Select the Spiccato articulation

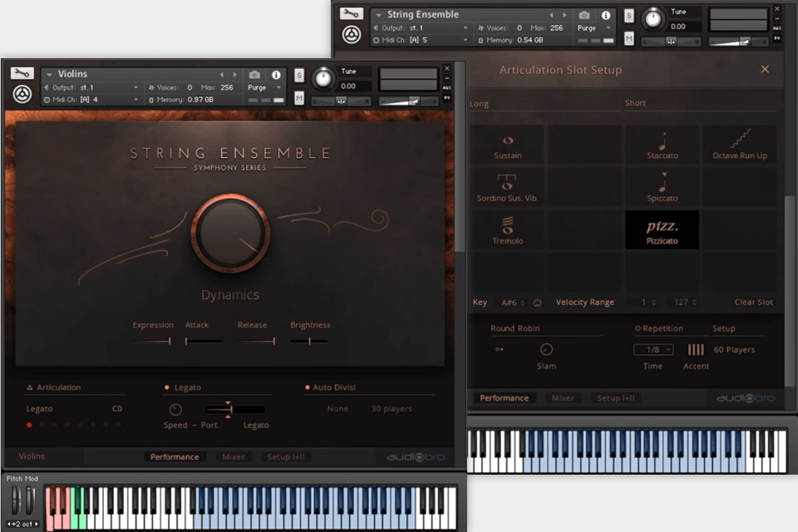(662, 187)
